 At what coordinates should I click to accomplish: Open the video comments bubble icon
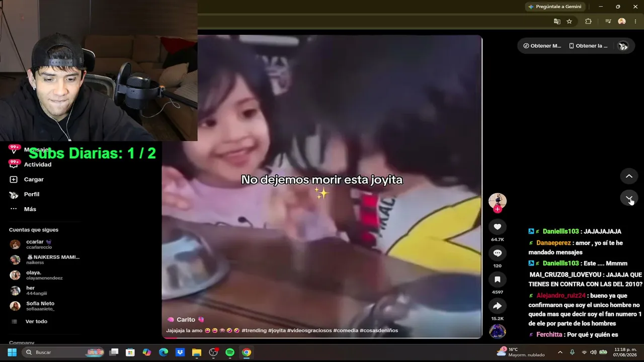(x=498, y=253)
